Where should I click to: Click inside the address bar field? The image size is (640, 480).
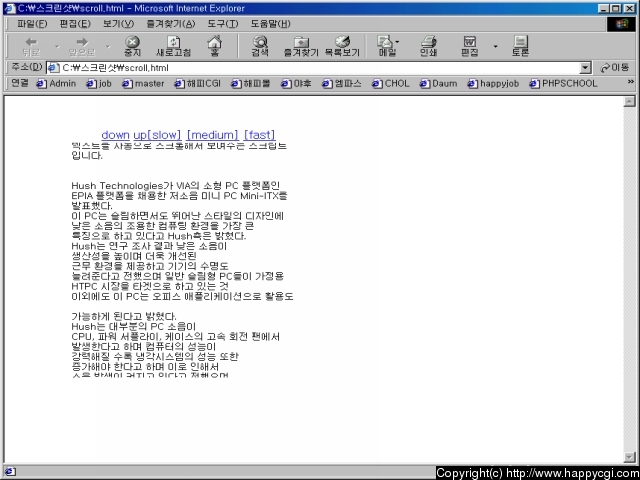318,68
